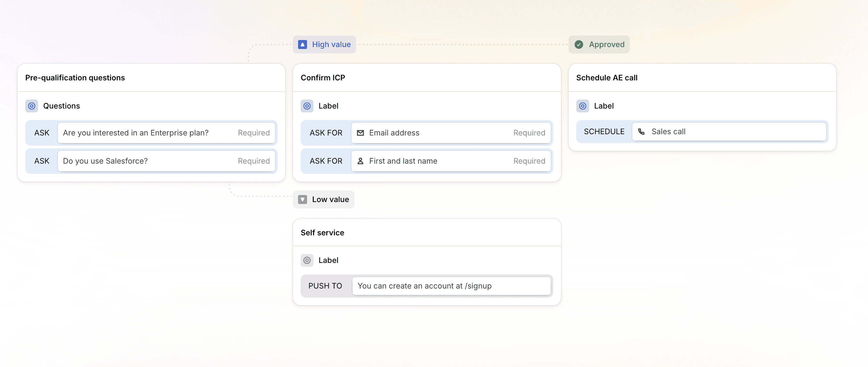Toggle the Required flag on Enterprise plan question
The image size is (868, 367).
(x=254, y=133)
